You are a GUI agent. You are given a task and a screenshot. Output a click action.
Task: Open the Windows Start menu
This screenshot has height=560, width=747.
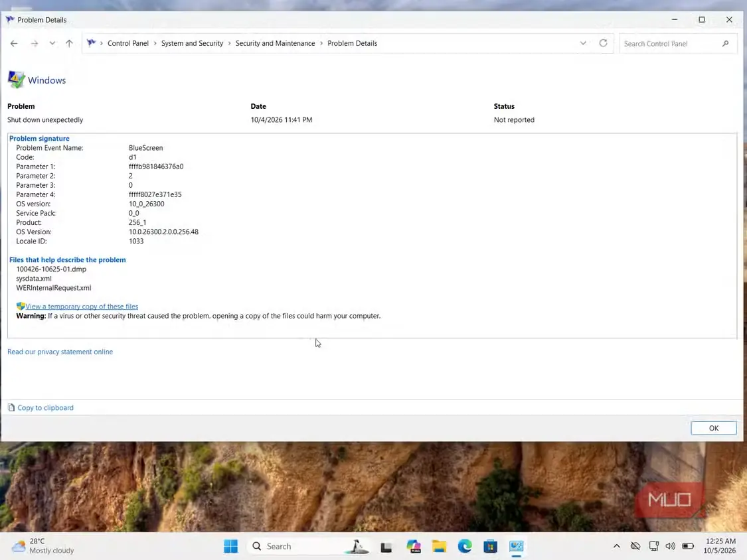point(230,546)
